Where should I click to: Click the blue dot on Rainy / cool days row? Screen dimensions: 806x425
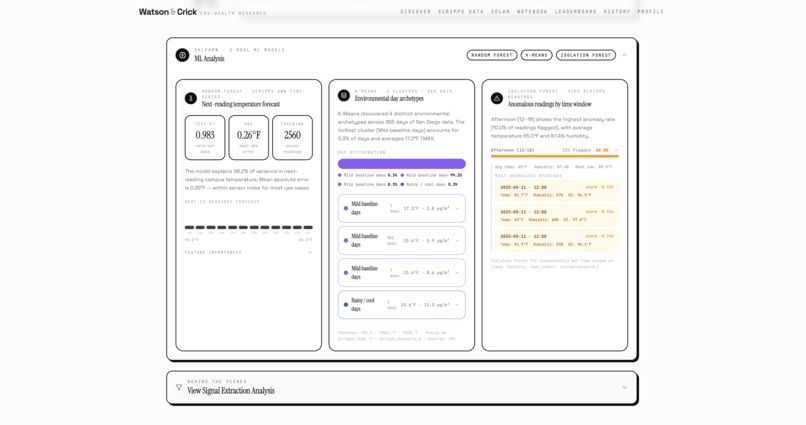[x=345, y=305]
